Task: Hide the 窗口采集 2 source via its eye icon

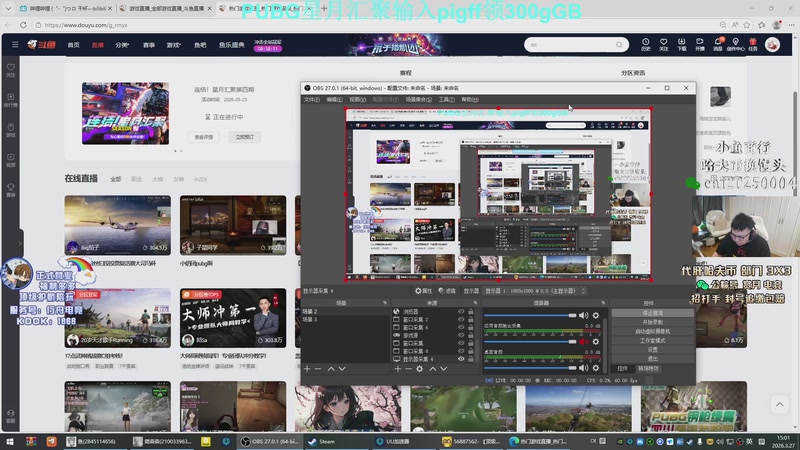Action: (x=461, y=319)
